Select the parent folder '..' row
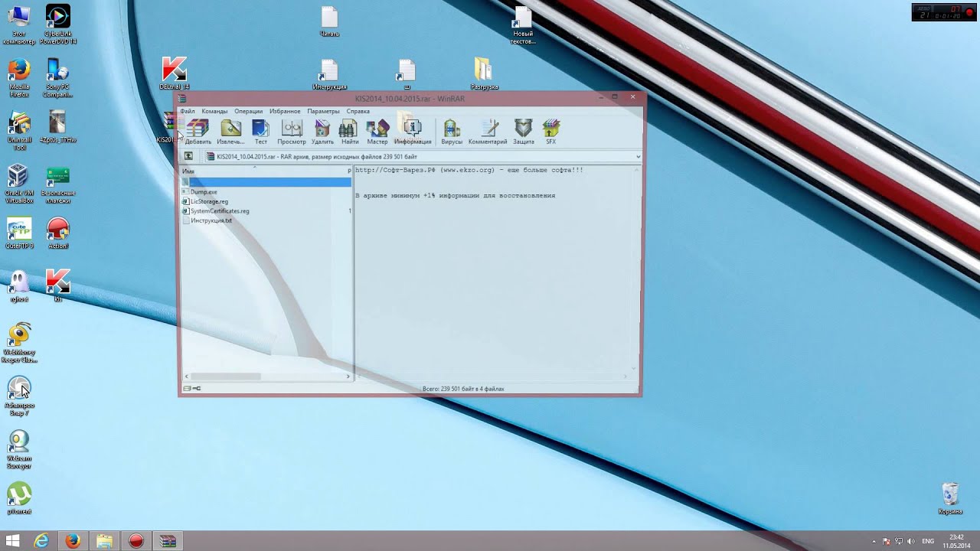 [266, 182]
